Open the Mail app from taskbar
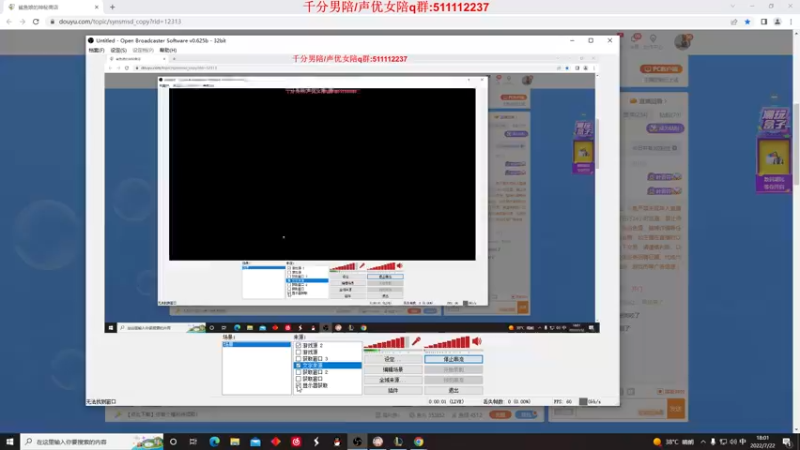The image size is (800, 450). coord(255,441)
